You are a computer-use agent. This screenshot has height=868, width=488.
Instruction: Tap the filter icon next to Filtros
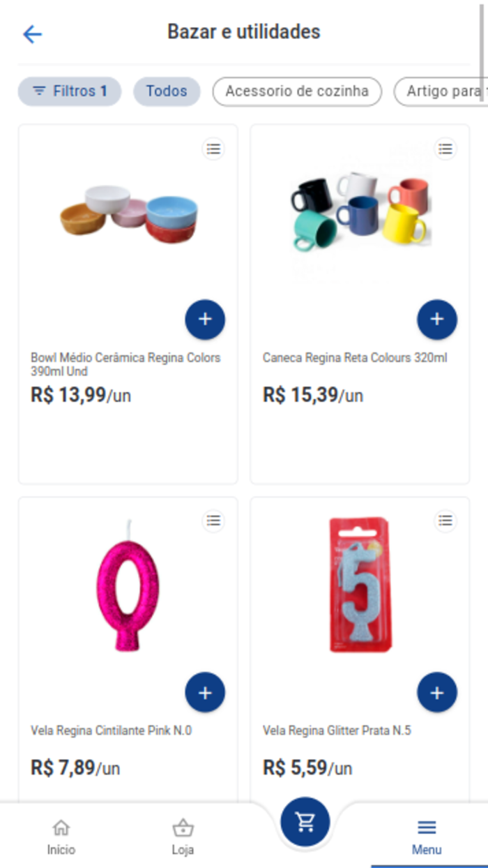pyautogui.click(x=38, y=91)
